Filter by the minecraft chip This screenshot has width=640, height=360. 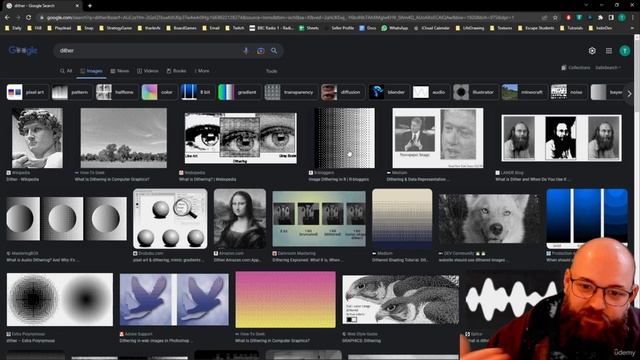[524, 92]
